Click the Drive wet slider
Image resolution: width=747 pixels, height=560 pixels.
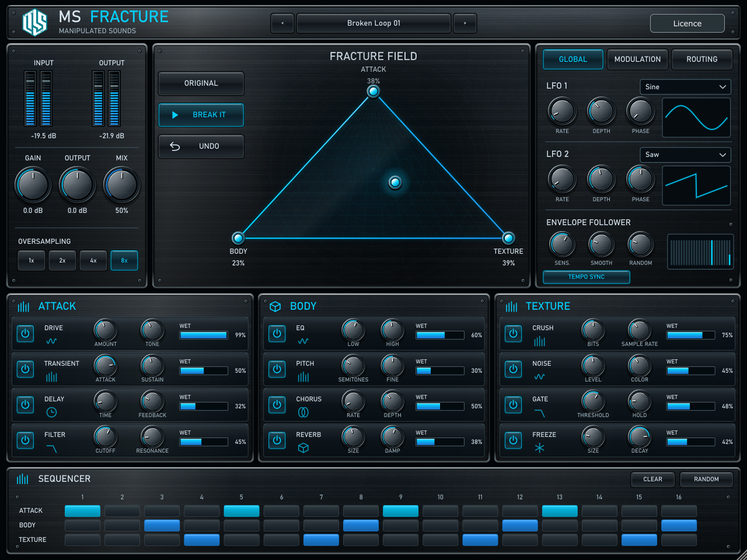[x=204, y=335]
